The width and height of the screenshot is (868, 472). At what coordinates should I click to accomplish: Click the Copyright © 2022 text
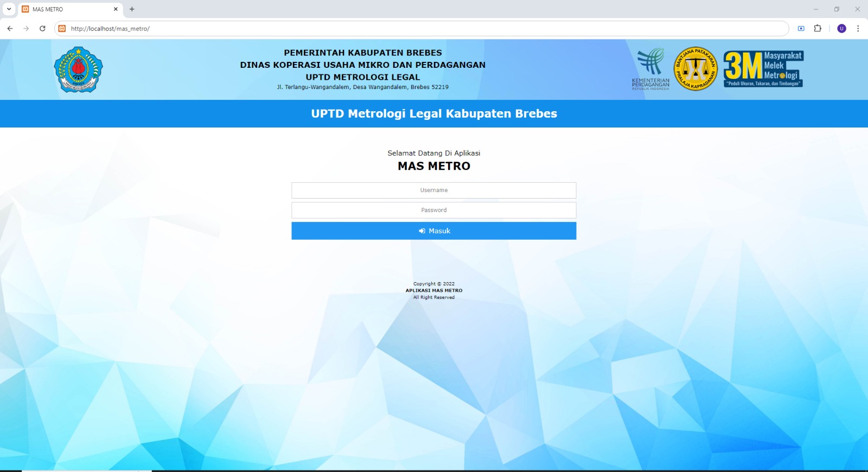434,284
